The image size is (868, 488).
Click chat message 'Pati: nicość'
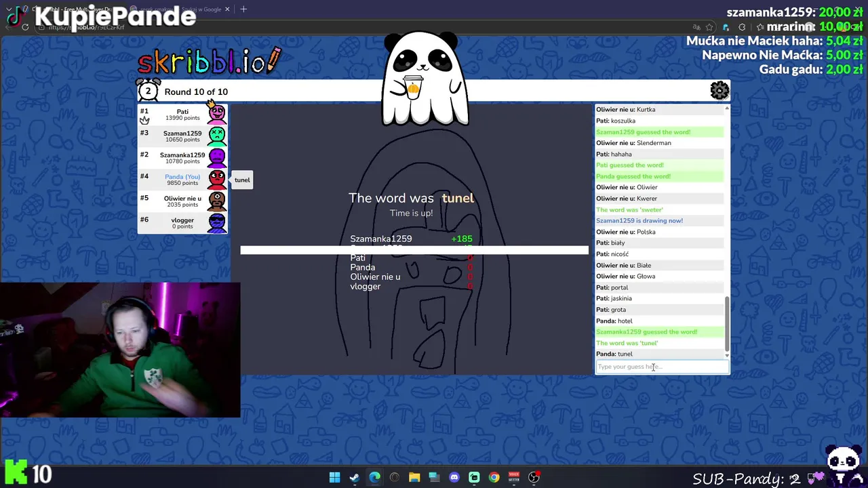pyautogui.click(x=660, y=254)
